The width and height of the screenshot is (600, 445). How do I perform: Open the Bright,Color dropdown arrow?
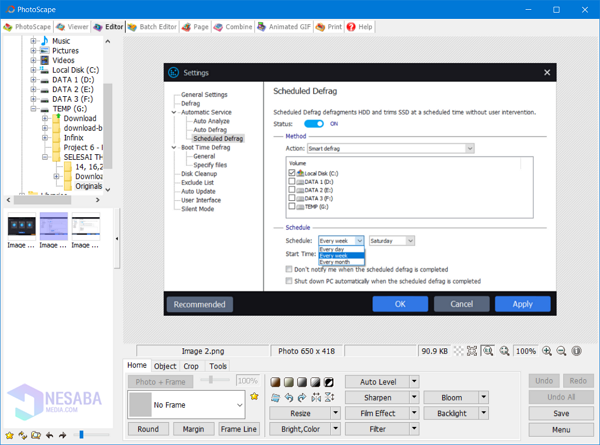click(336, 429)
